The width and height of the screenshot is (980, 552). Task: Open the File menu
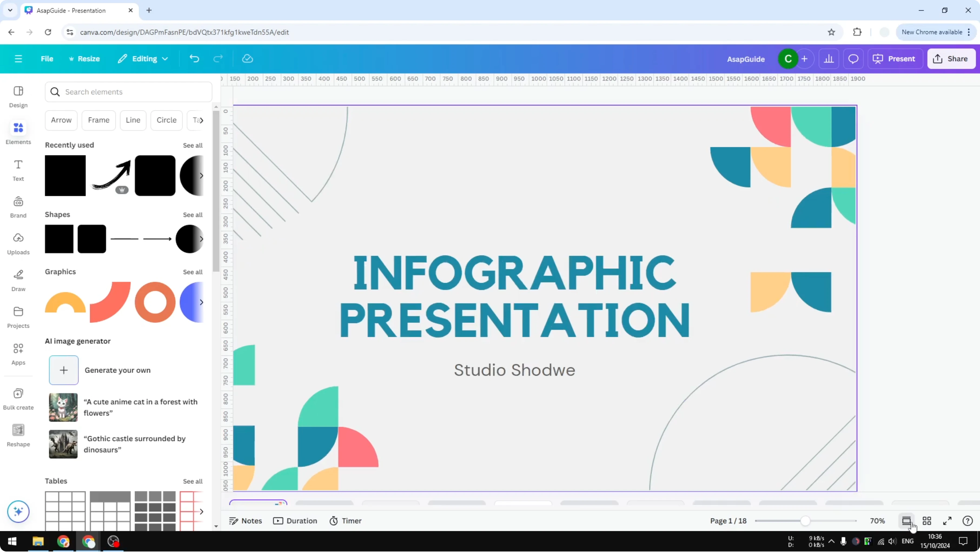(x=47, y=59)
